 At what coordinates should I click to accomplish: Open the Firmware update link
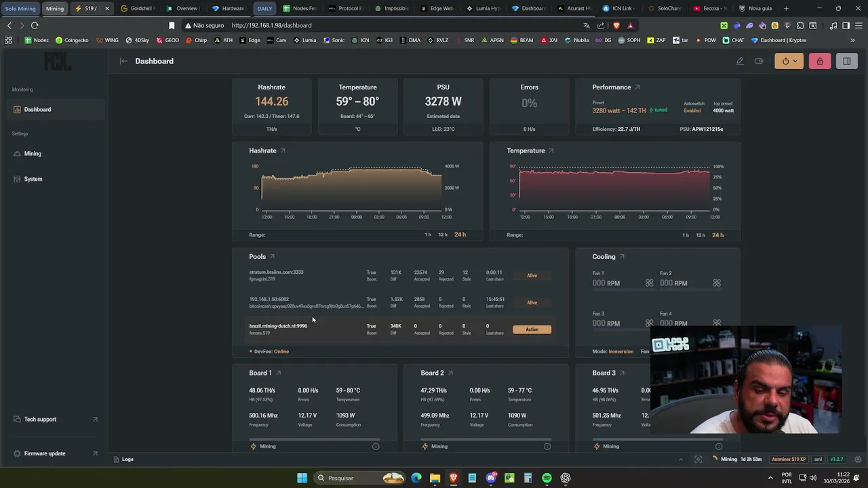tap(54, 453)
